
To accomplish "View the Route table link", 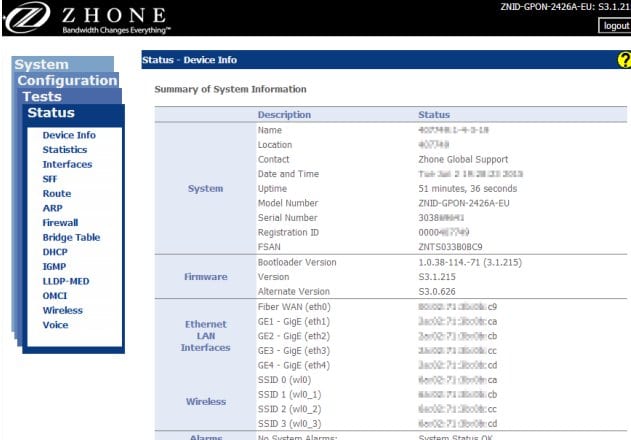I will (x=57, y=194).
